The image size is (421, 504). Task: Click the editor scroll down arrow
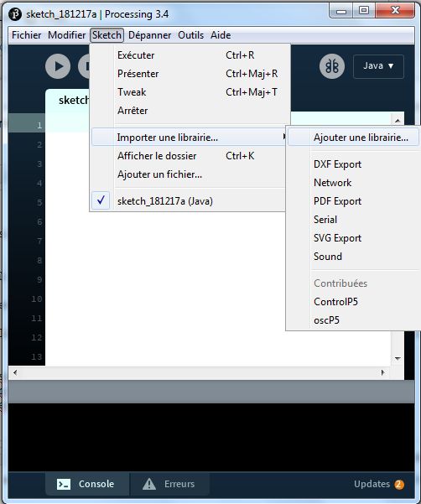tap(398, 358)
